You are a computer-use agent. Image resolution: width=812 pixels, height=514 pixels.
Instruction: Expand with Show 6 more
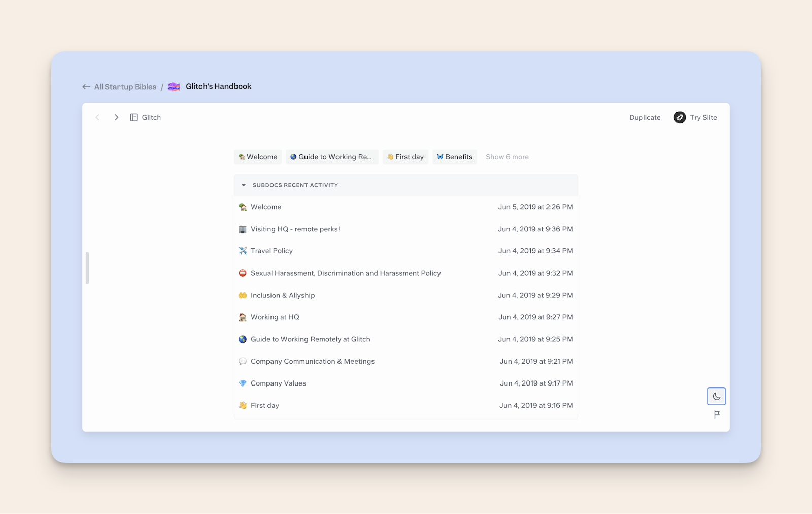tap(507, 157)
